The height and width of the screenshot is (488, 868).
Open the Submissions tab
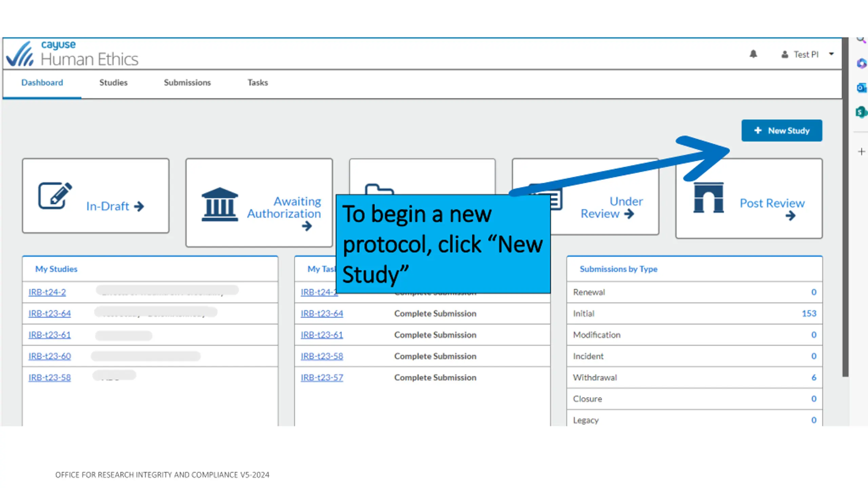[x=187, y=82]
